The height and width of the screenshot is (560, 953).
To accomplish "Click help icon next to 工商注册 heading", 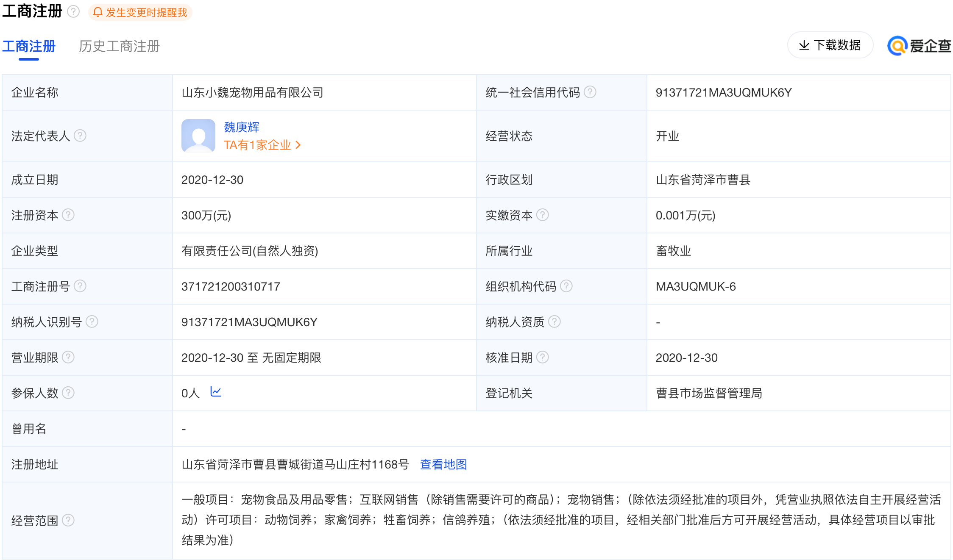I will pos(73,11).
